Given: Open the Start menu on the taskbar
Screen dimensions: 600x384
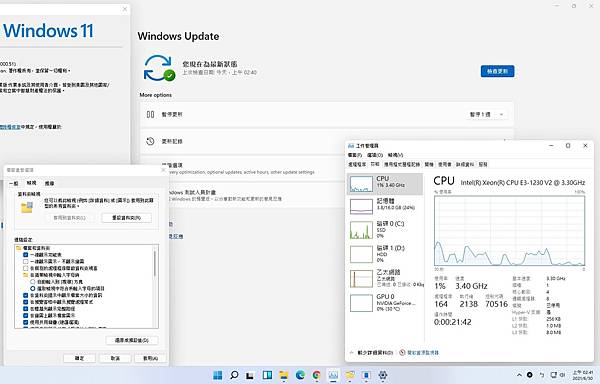Looking at the screenshot, I should tap(217, 375).
